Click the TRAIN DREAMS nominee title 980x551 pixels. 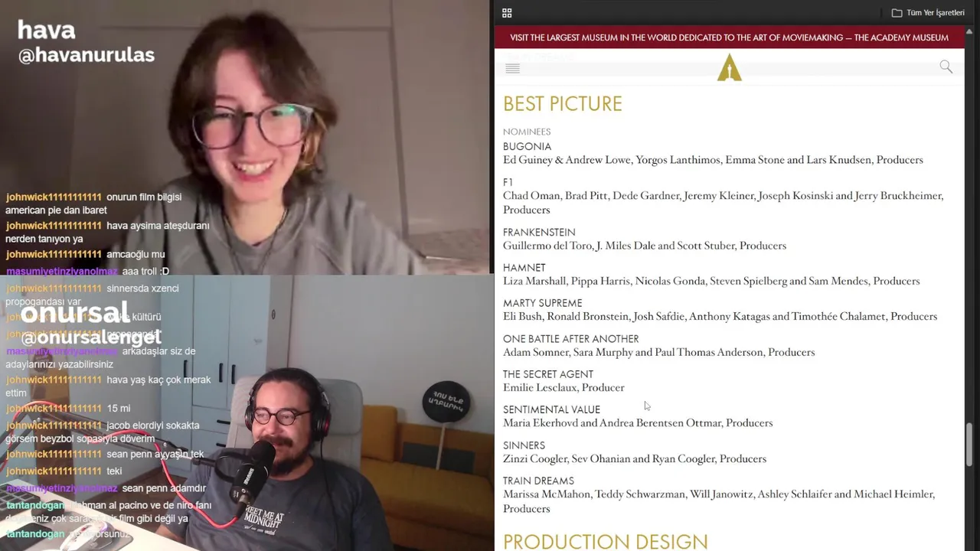(x=538, y=481)
